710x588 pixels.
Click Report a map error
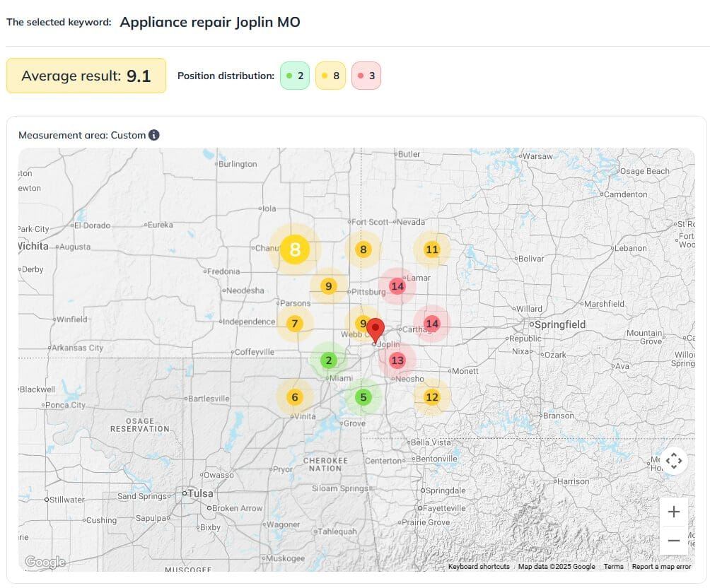[661, 567]
